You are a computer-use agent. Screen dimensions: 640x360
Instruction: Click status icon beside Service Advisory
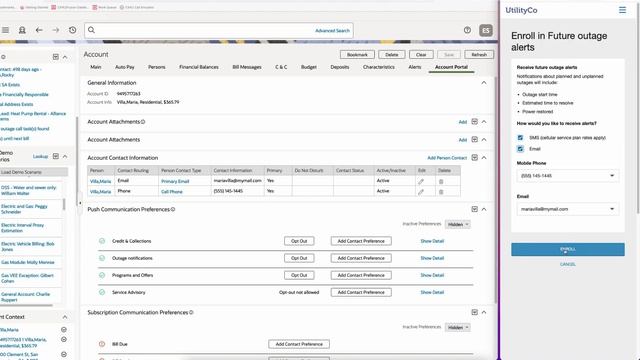102,292
